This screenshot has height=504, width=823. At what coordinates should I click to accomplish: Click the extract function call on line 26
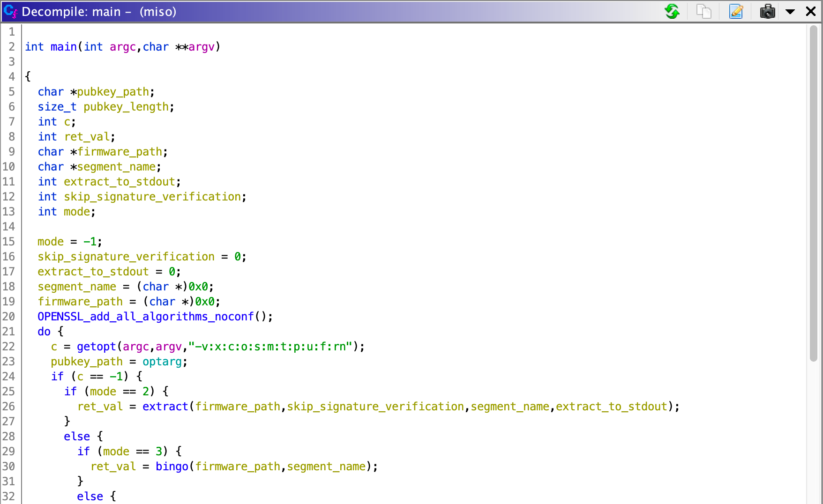165,407
